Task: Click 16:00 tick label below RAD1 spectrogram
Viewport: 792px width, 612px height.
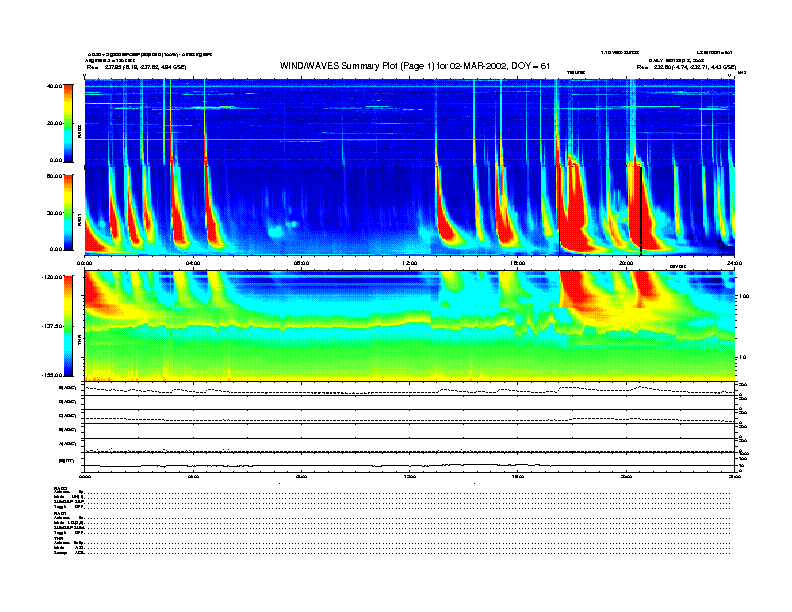Action: 518,263
